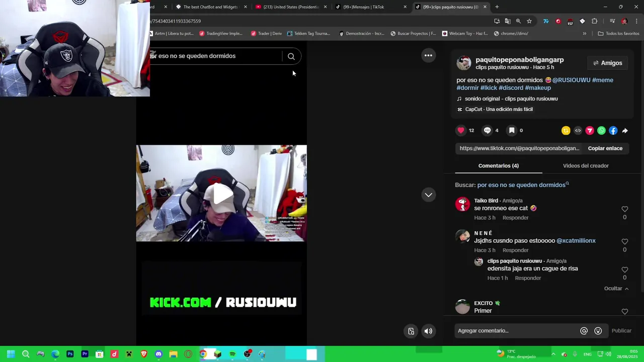
Task: Click the Agregar comentario input field
Action: [517, 331]
